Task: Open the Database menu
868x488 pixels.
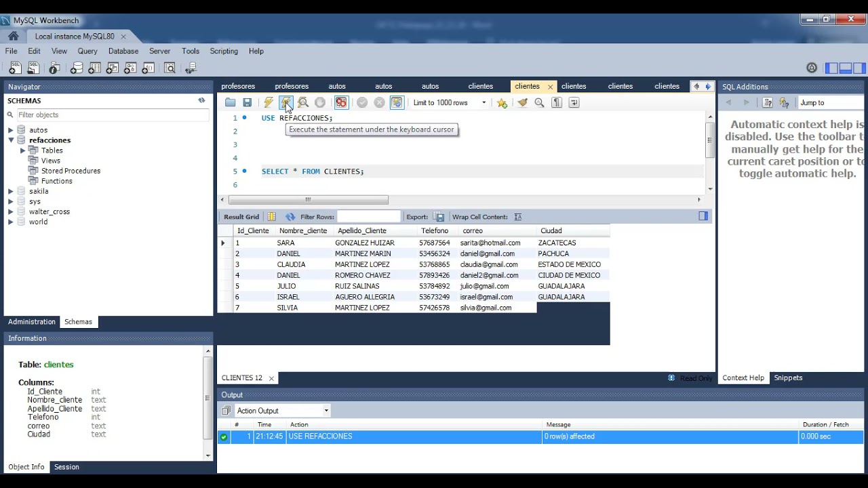Action: 123,51
